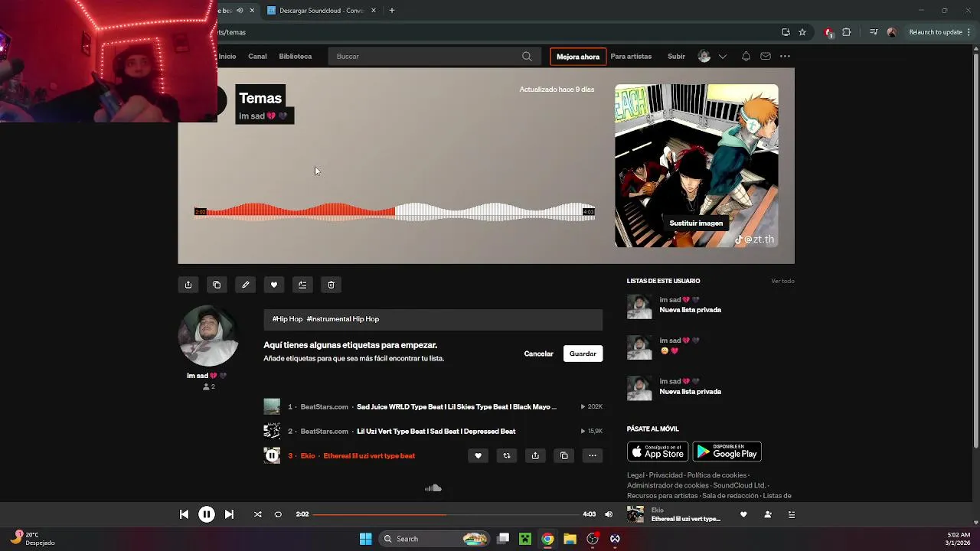This screenshot has width=980, height=551.
Task: Open the Next up queue
Action: click(x=792, y=515)
